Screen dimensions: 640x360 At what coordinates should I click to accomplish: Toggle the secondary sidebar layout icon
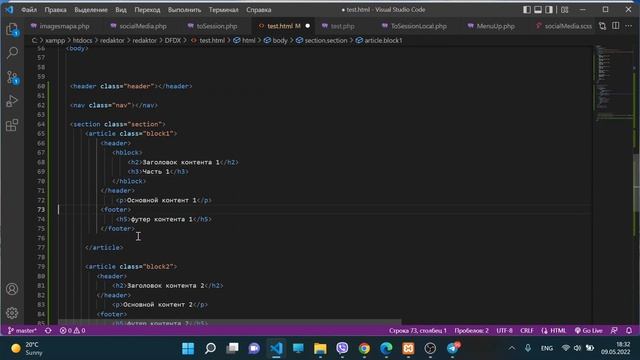[x=549, y=10]
